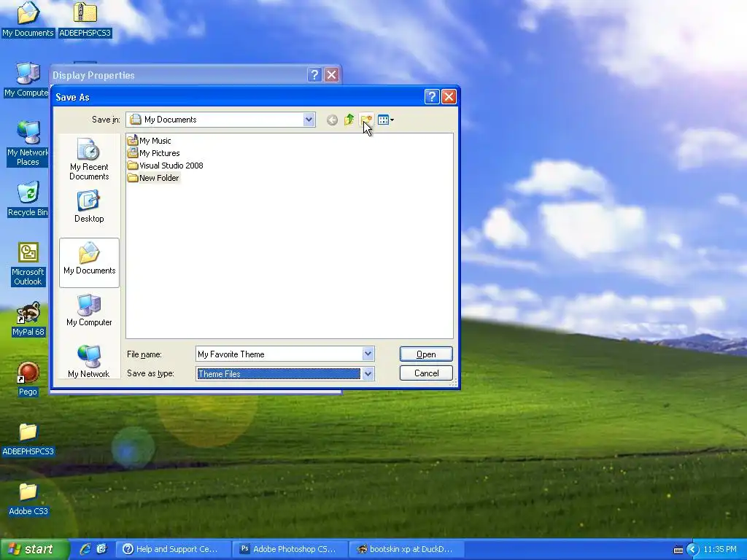Select My Network Places desktop icon
Image resolution: width=747 pixels, height=560 pixels.
pos(28,143)
